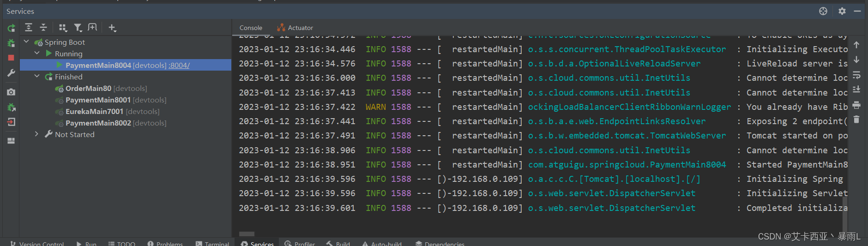Switch to the Console tab
868x246 pixels.
pyautogui.click(x=251, y=28)
